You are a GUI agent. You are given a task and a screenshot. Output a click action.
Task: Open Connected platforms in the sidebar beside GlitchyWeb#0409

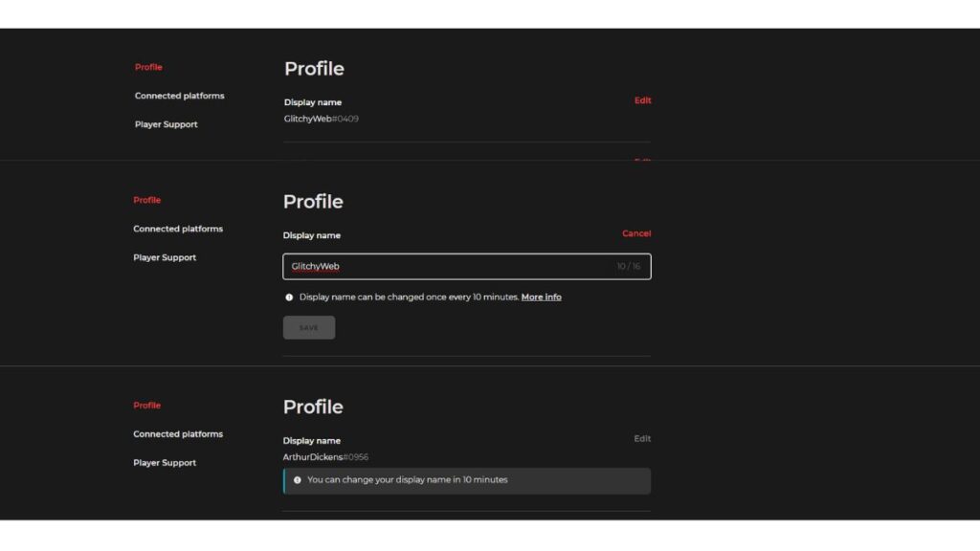(179, 96)
